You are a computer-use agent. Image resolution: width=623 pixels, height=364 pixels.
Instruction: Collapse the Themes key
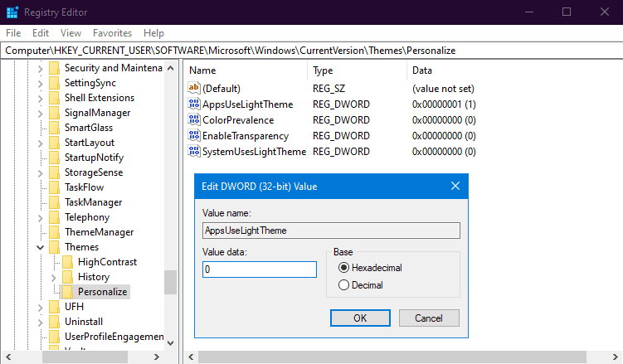[x=40, y=248]
